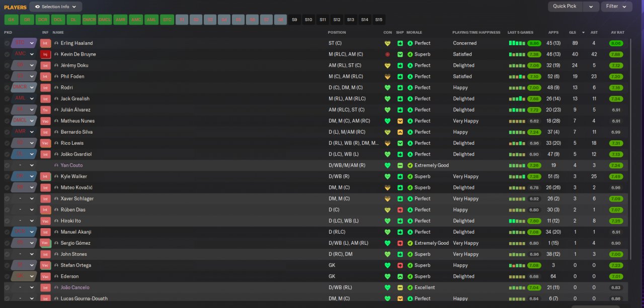Click the profile icon beside Phil Foden
644x308 pixels.
pyautogui.click(x=56, y=76)
